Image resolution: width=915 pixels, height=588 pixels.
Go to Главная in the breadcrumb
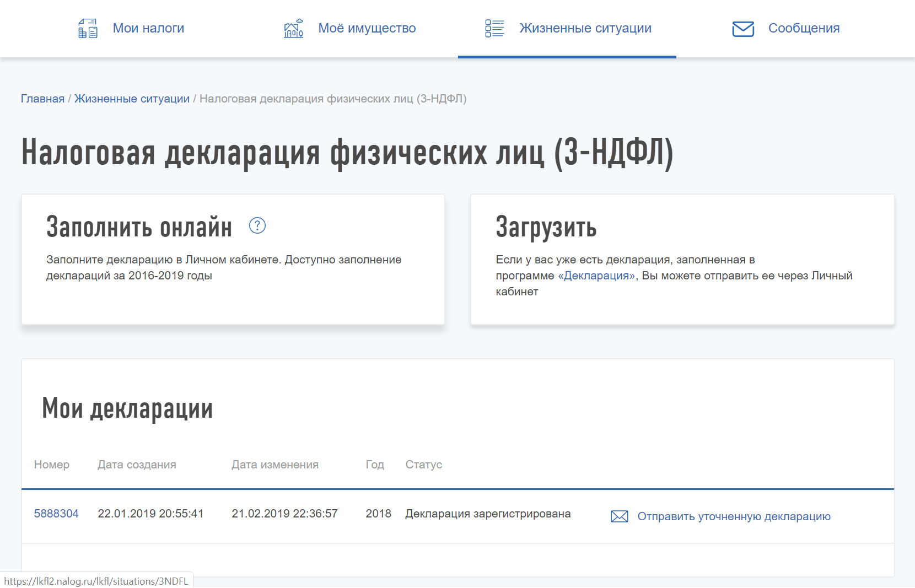[42, 99]
